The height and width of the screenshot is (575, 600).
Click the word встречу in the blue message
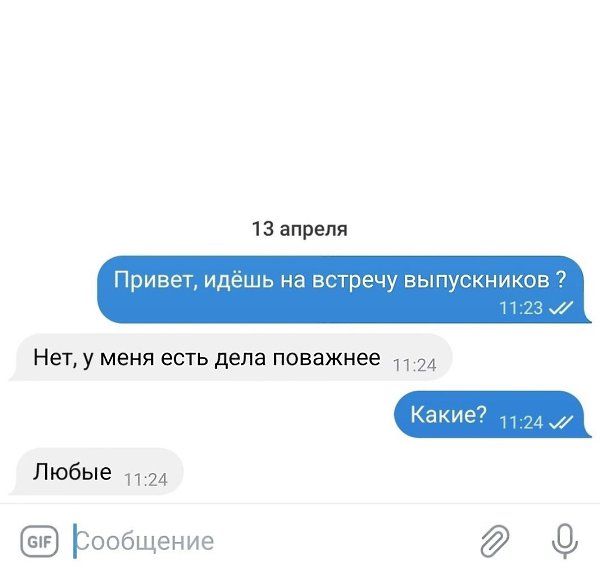coord(354,281)
